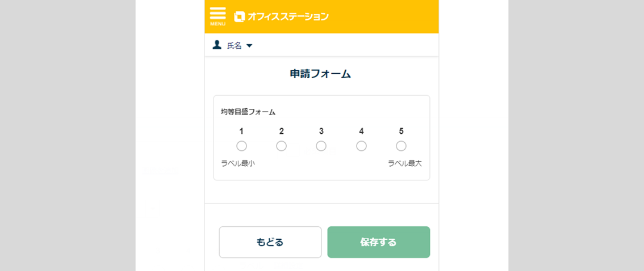This screenshot has width=644, height=271.
Task: Click the 氏名 user name text
Action: point(234,46)
